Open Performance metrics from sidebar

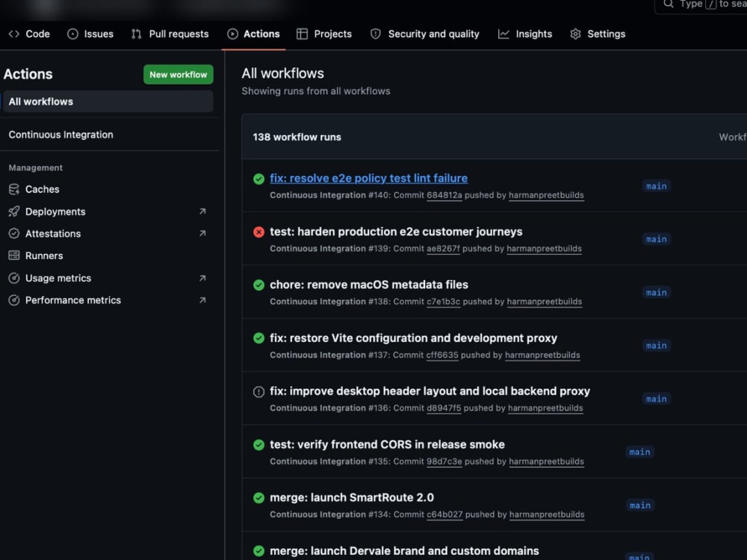click(x=73, y=300)
